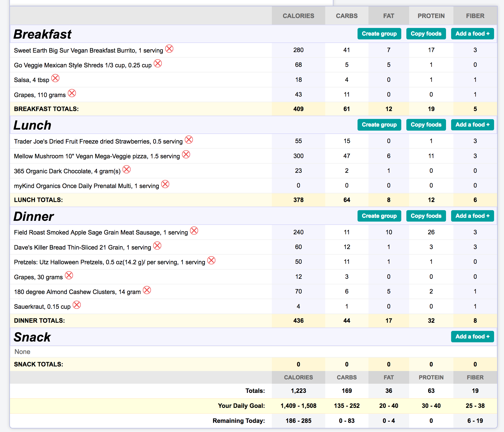Screen dimensions: 504x432
Task: Add a food to Snack
Action: [x=472, y=337]
